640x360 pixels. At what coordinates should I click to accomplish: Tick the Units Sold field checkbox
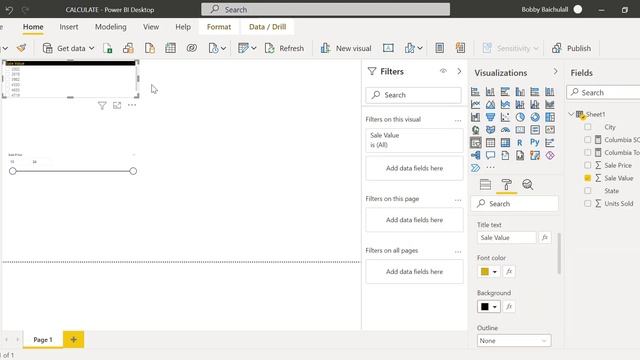click(x=587, y=203)
